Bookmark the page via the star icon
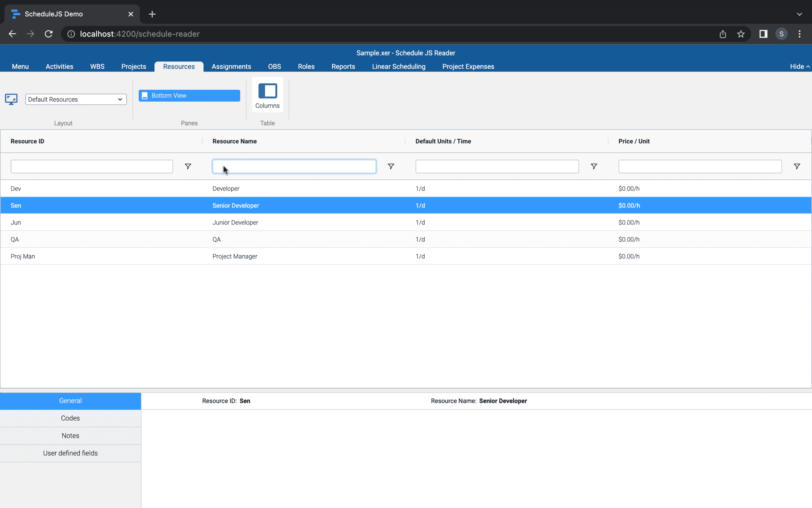812x508 pixels. tap(741, 34)
